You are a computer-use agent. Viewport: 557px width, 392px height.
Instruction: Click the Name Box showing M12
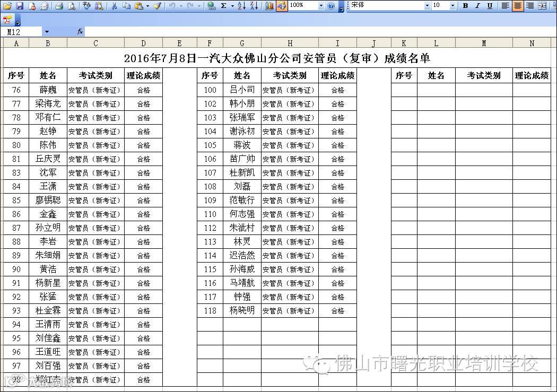tap(22, 32)
